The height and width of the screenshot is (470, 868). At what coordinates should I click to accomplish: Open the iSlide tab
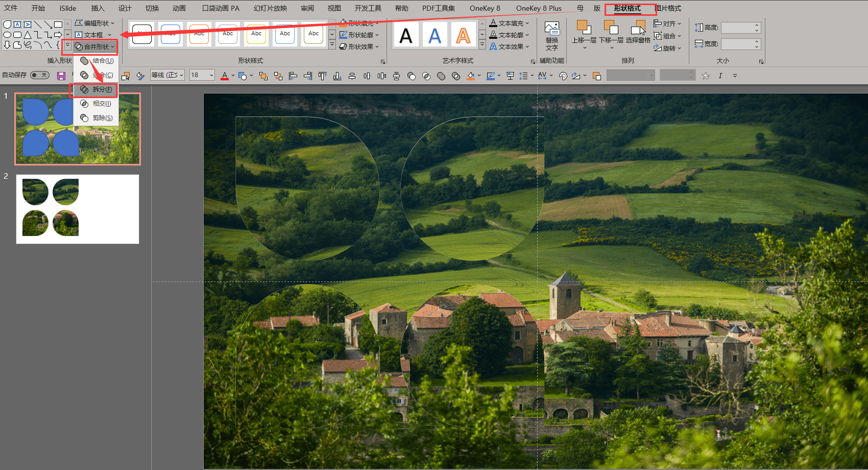68,8
